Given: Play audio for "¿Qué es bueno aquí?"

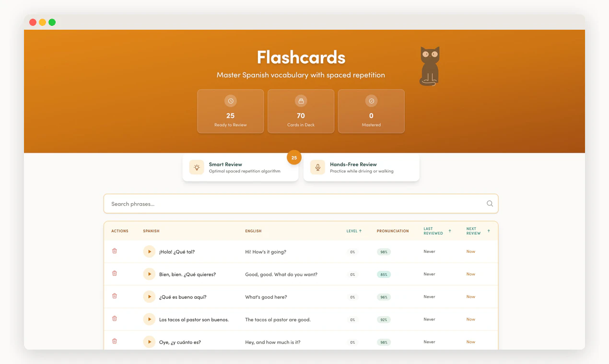Looking at the screenshot, I should [x=149, y=296].
